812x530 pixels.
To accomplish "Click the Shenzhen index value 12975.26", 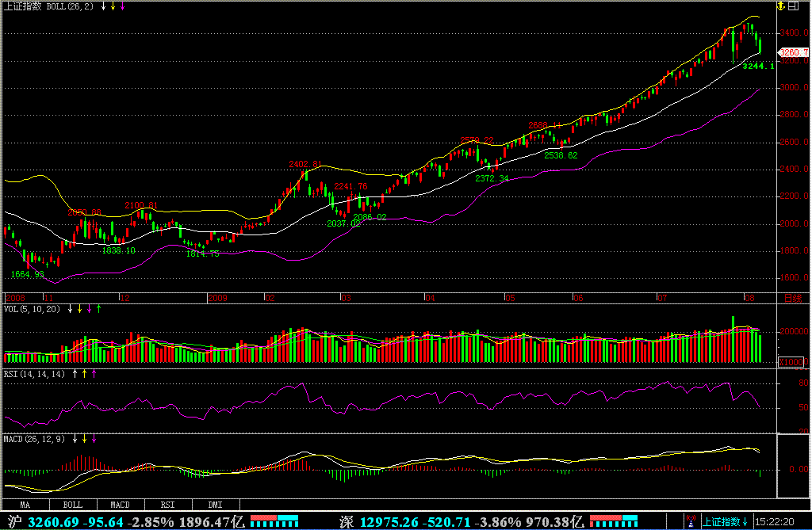I will coord(389,521).
